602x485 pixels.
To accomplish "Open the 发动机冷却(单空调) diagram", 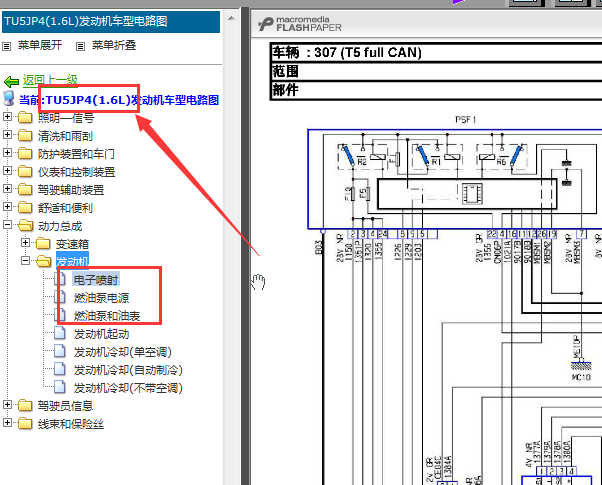I will 122,352.
